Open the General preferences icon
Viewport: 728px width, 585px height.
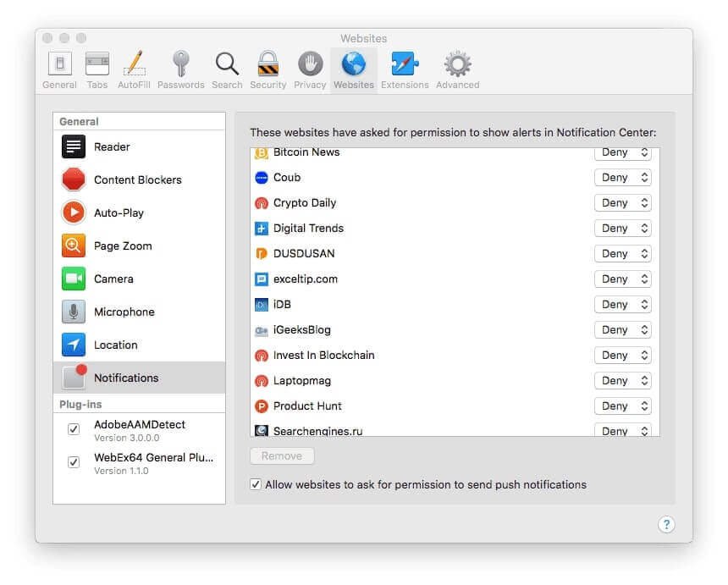pyautogui.click(x=60, y=63)
